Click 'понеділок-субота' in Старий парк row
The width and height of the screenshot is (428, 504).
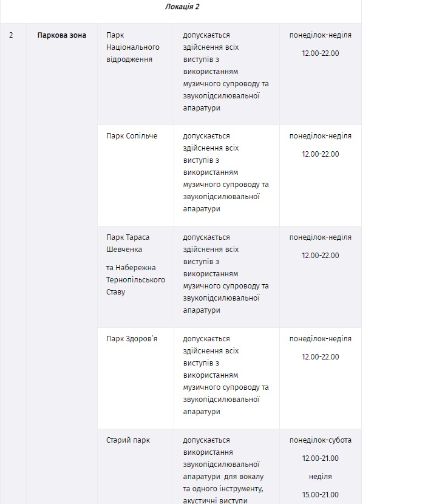(x=321, y=440)
